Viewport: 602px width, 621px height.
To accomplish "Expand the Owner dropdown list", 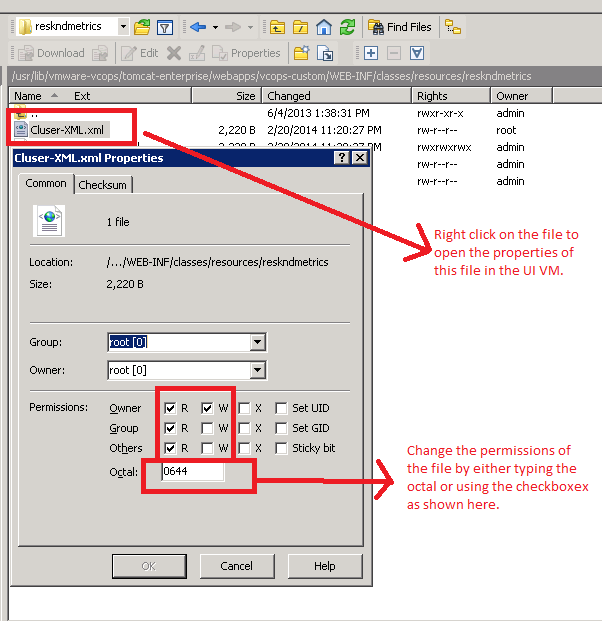I will pos(258,370).
